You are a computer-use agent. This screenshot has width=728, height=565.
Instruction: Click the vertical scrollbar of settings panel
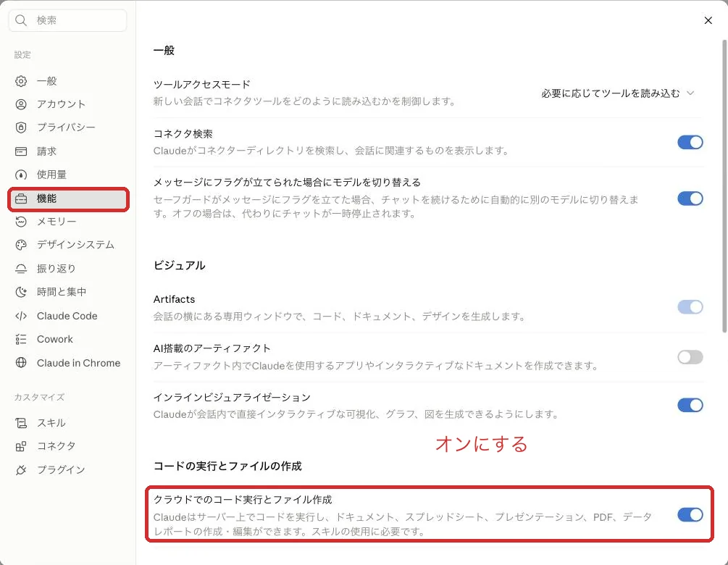pos(724,185)
